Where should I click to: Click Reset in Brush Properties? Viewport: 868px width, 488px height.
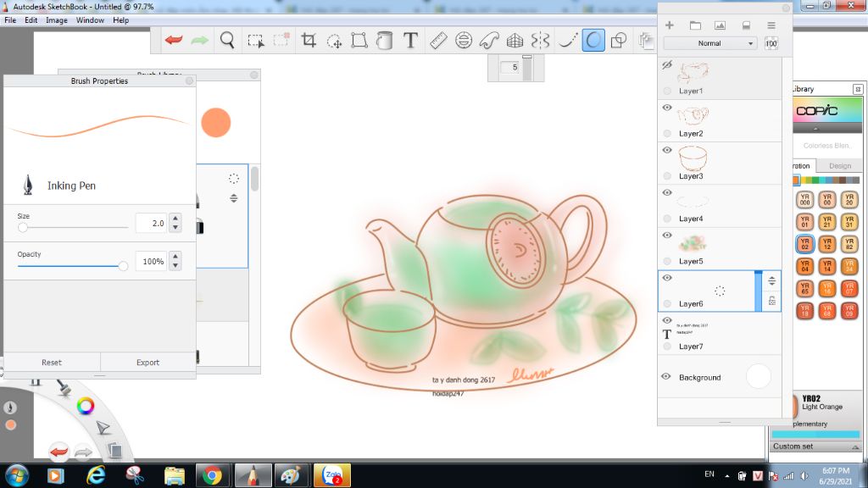pos(52,363)
